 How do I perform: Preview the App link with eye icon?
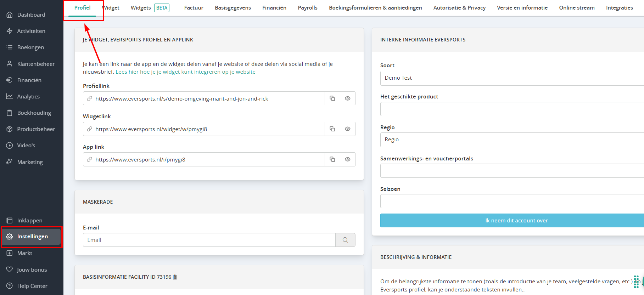[x=348, y=159]
